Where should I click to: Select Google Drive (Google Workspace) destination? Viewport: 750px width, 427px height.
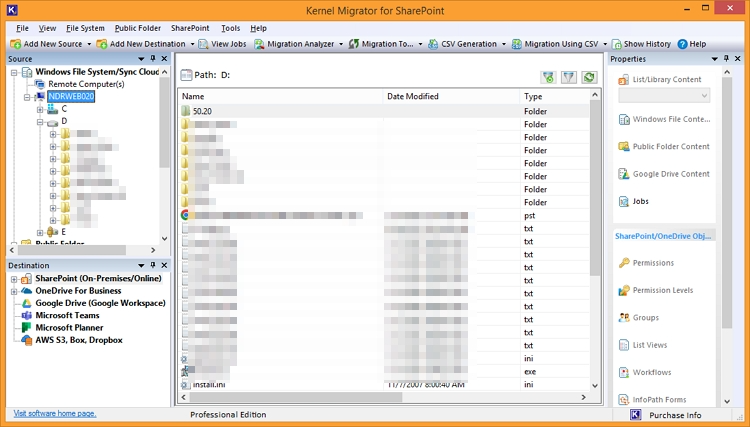[x=100, y=303]
